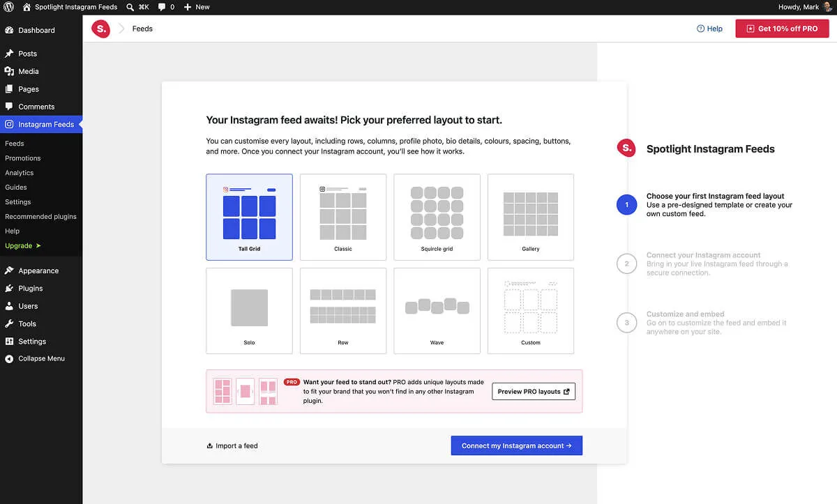837x504 pixels.
Task: Click the Preview PRO layouts button
Action: 534,391
